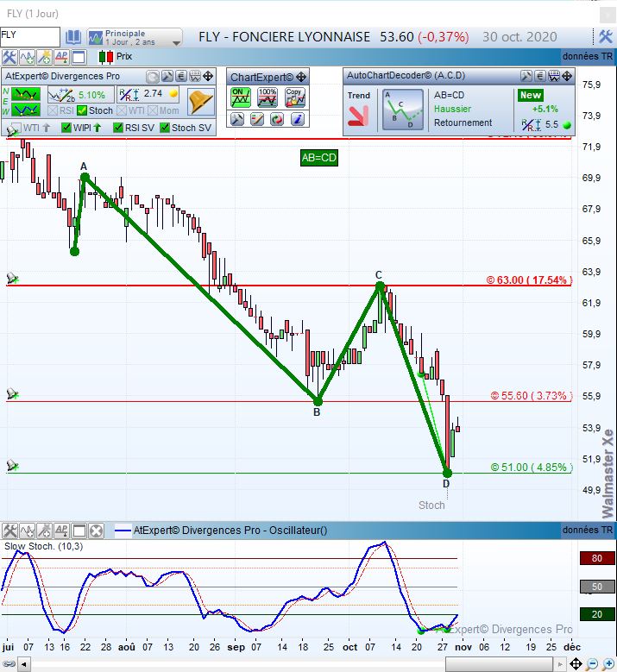
Task: Toggle the WIPI checkbox
Action: [66, 128]
